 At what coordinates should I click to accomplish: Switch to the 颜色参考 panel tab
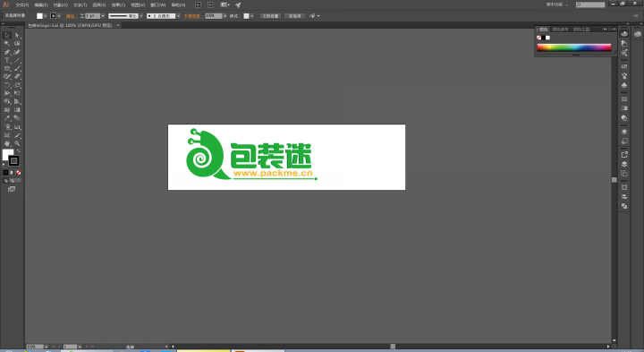click(560, 30)
